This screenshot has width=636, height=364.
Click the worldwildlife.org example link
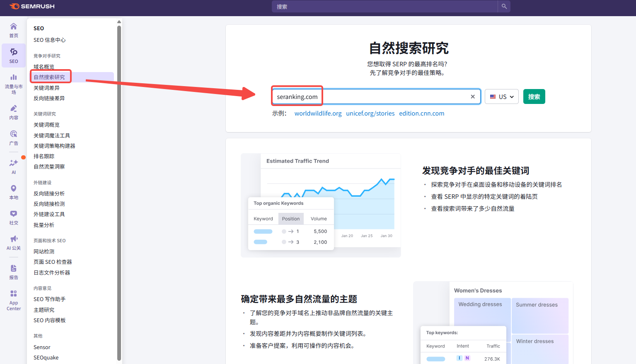(318, 113)
